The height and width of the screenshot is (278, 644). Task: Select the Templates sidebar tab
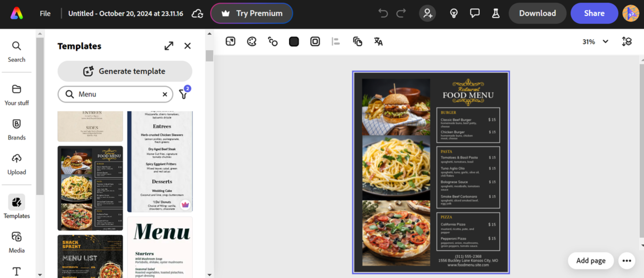pyautogui.click(x=17, y=207)
